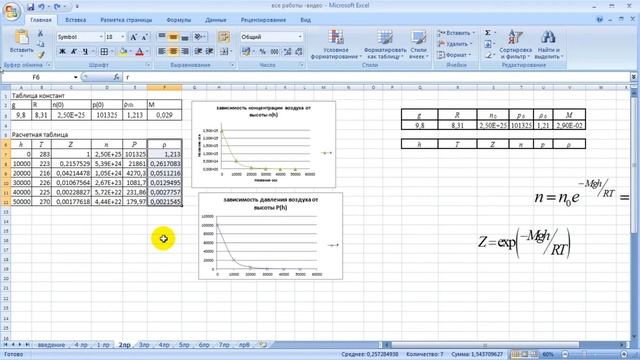Cut selection with the scissors icon

pyautogui.click(x=40, y=33)
